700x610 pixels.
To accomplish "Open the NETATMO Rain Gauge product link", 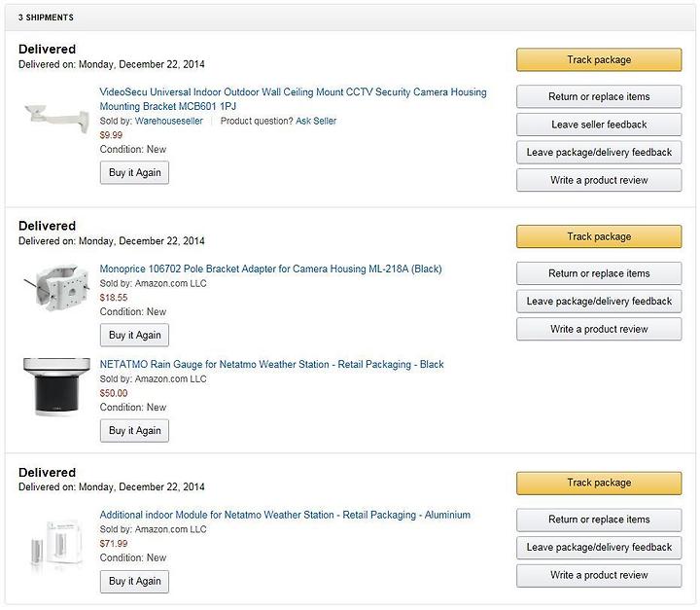I will click(x=271, y=365).
